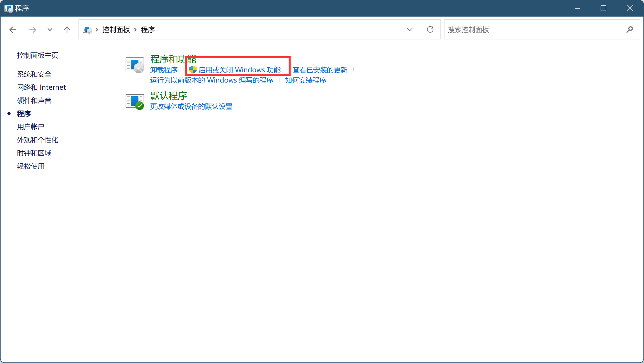Screen dimensions: 644x363
Task: Go to 硬件和声音 category
Action: click(34, 101)
